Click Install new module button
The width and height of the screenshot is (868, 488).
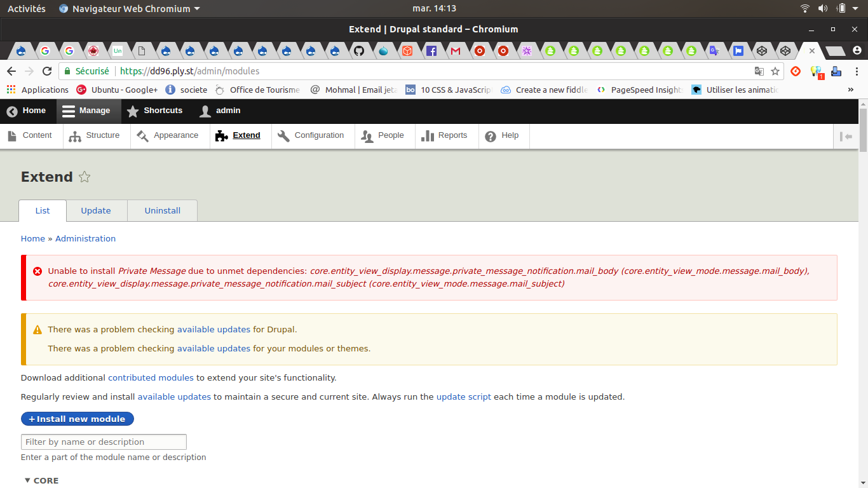(78, 419)
